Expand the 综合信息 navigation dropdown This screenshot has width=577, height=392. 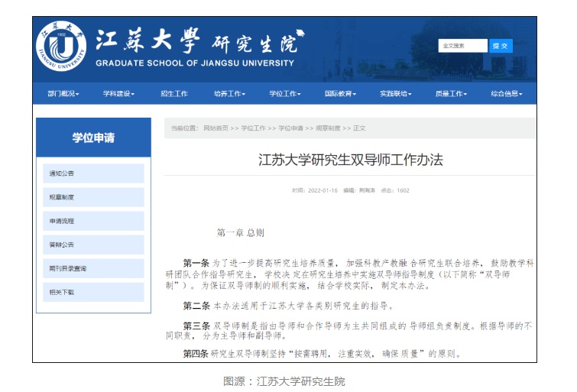click(x=507, y=93)
